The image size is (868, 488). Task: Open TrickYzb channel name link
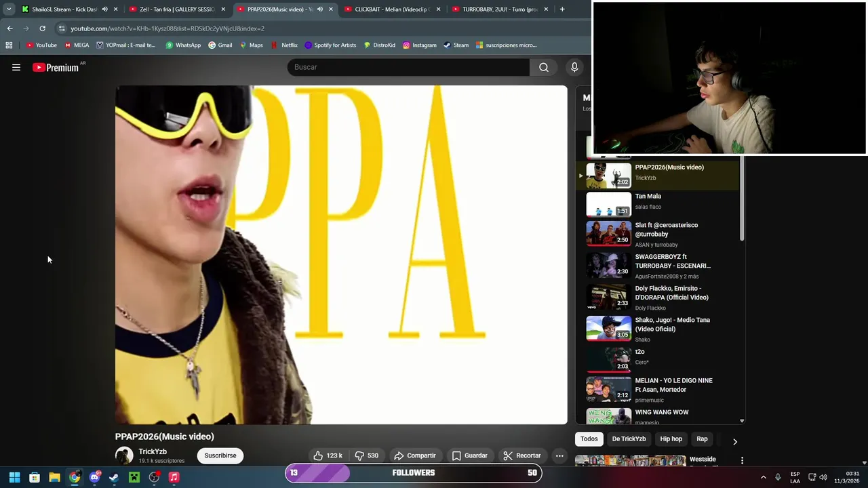153,451
